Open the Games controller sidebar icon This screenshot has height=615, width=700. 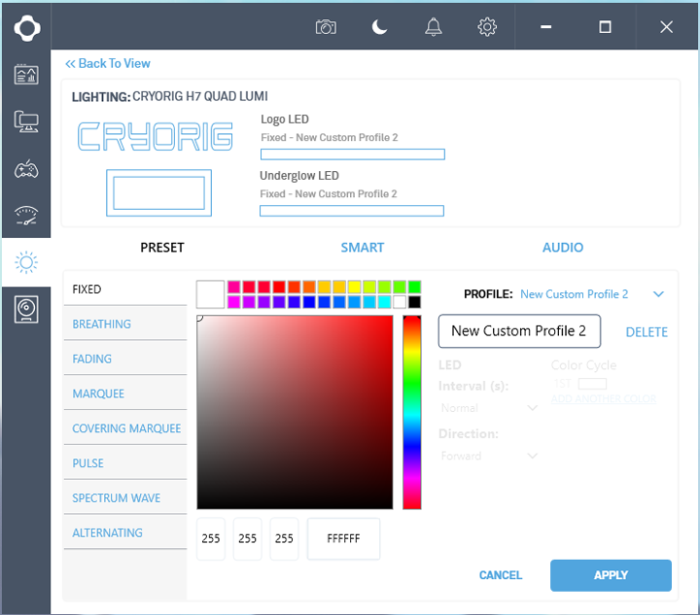26,169
